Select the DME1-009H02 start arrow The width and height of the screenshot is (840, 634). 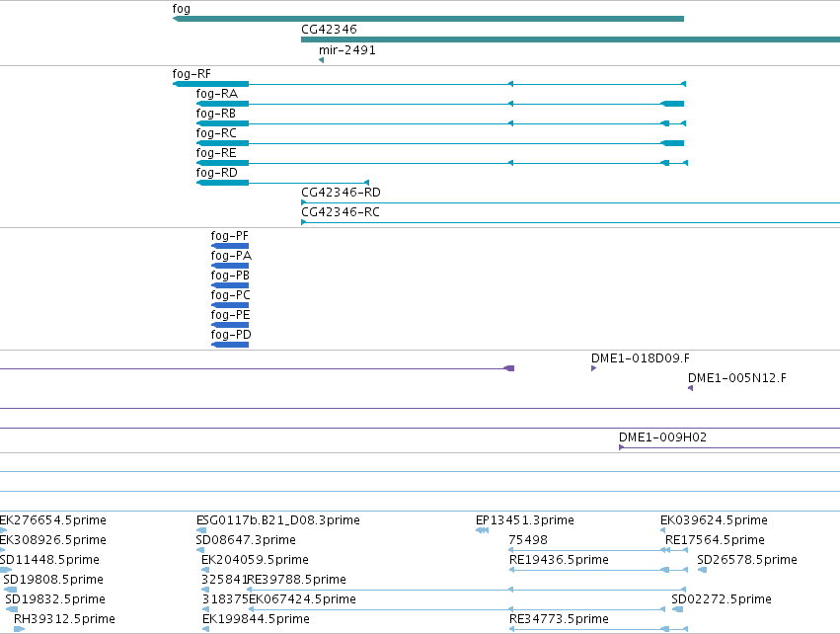pyautogui.click(x=622, y=447)
